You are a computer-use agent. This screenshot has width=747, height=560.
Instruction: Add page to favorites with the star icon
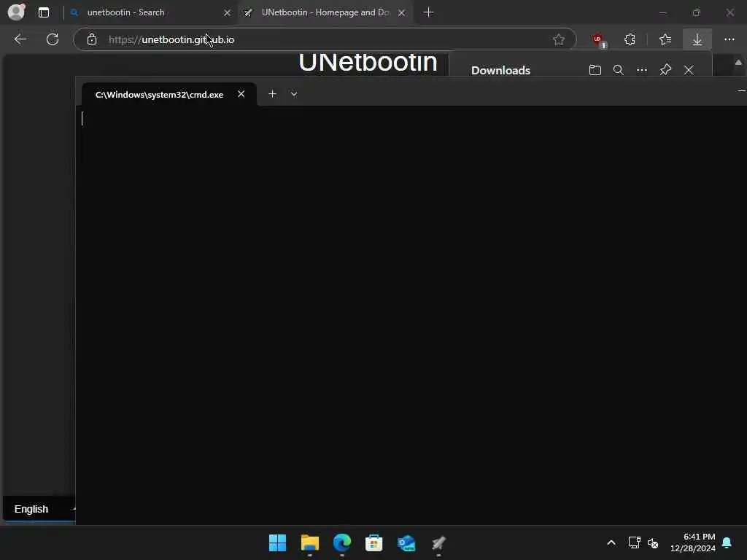click(559, 39)
